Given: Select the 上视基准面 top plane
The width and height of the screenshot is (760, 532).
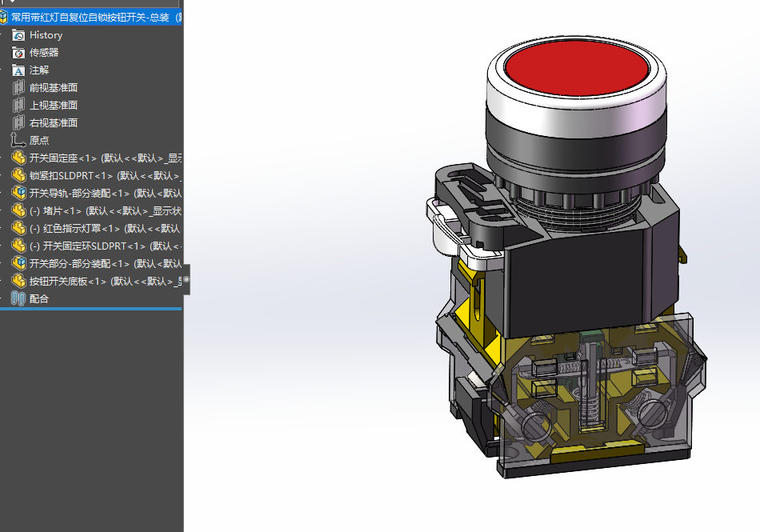Looking at the screenshot, I should pos(53,106).
